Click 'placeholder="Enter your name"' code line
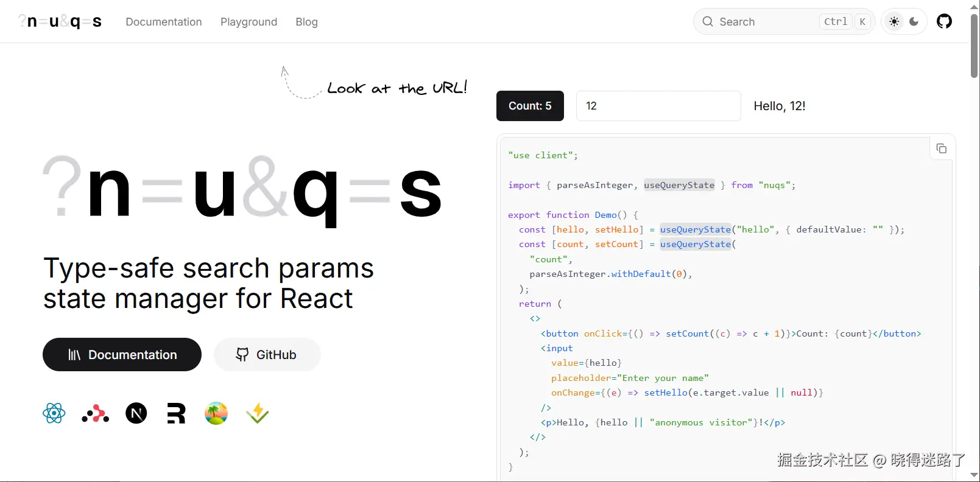The image size is (980, 482). click(x=630, y=378)
